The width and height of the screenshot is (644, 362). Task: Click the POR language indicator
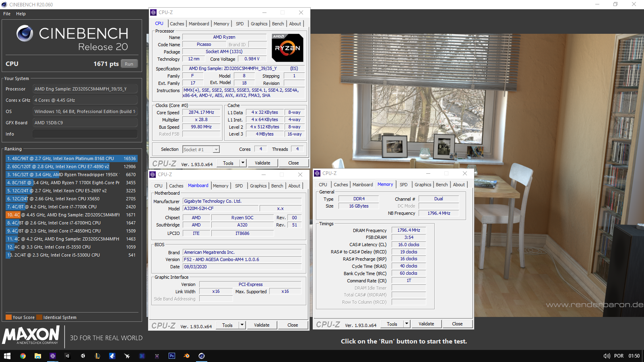pyautogui.click(x=619, y=356)
